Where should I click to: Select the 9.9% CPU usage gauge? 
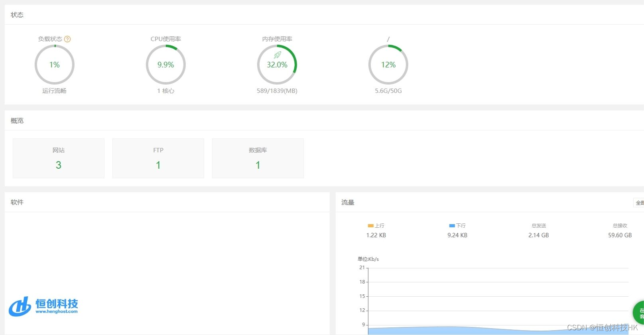pos(166,65)
